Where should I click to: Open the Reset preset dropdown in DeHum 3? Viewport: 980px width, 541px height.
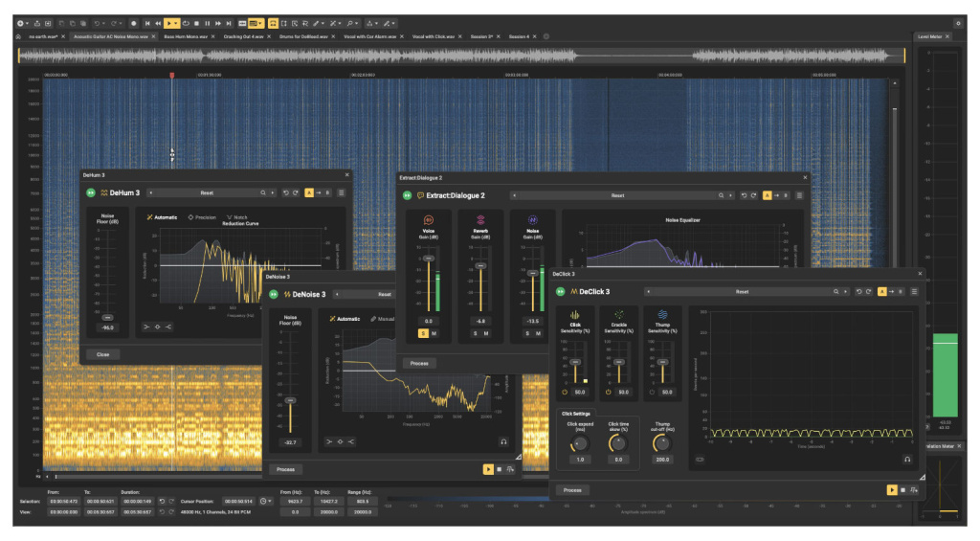(x=207, y=192)
